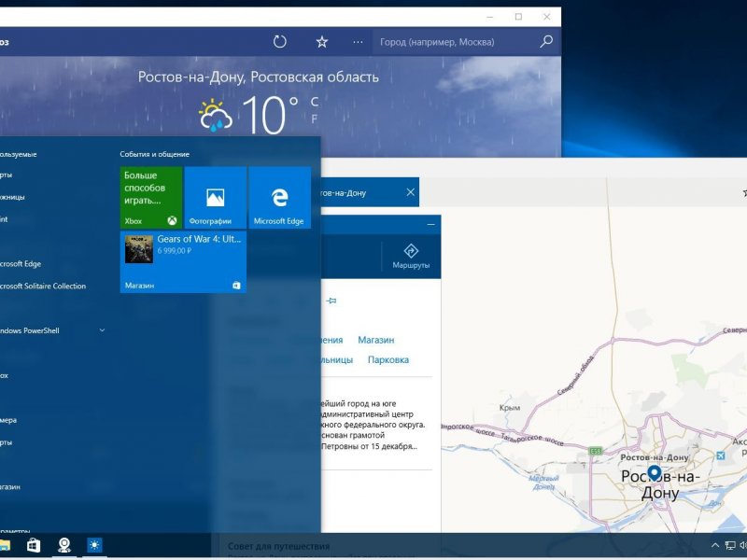Click the Ростов-на-Дону city description text
This screenshot has width=747, height=560.
click(373, 426)
